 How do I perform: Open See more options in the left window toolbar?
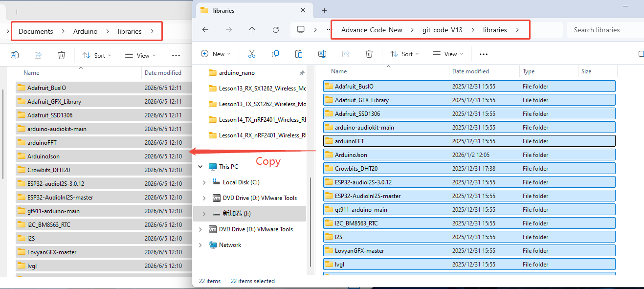[x=176, y=55]
